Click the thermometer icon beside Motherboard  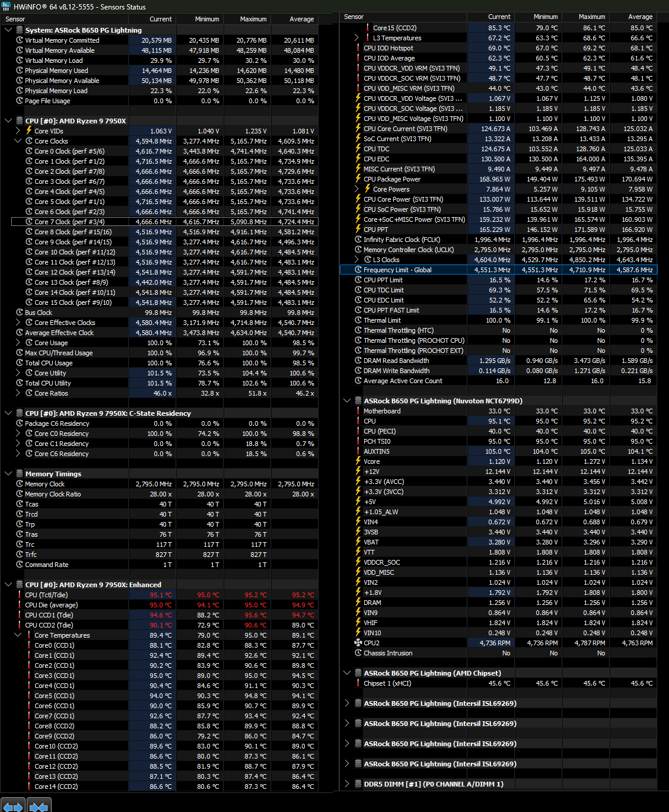point(358,411)
